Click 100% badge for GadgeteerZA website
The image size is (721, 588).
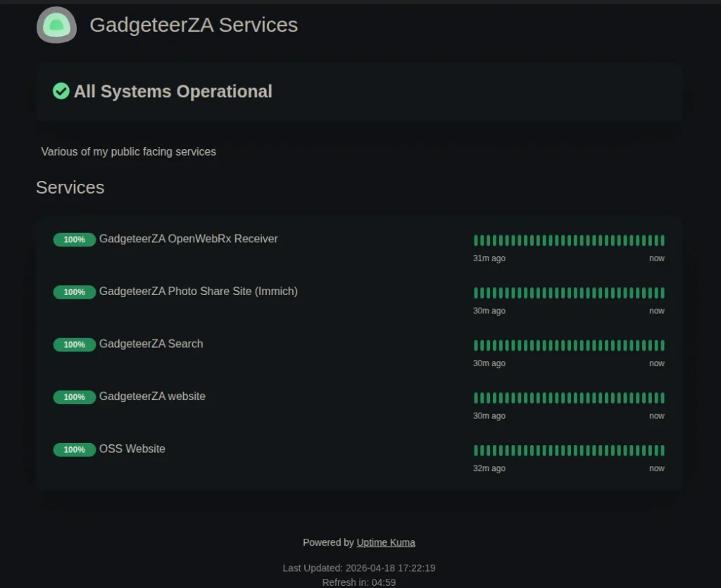point(75,396)
